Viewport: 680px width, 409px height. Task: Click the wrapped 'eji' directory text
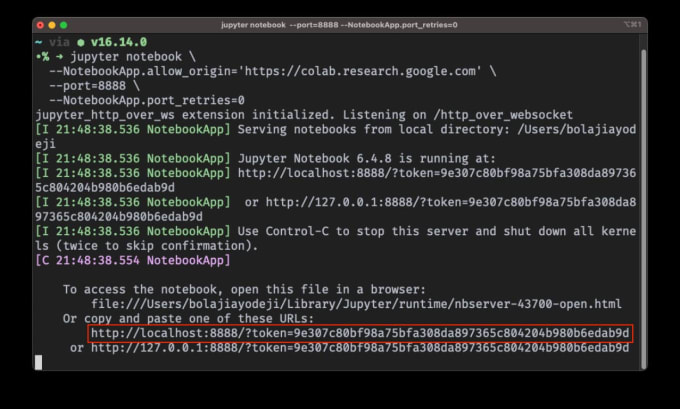pos(46,144)
